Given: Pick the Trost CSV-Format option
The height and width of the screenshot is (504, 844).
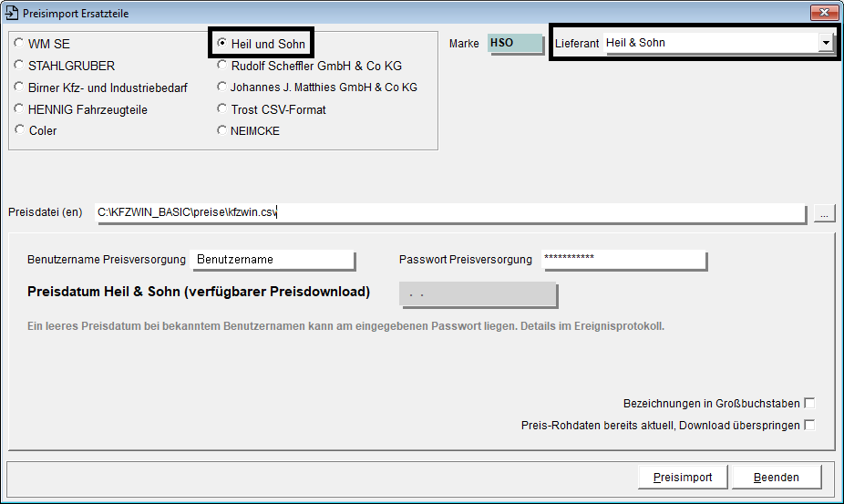Looking at the screenshot, I should (221, 108).
